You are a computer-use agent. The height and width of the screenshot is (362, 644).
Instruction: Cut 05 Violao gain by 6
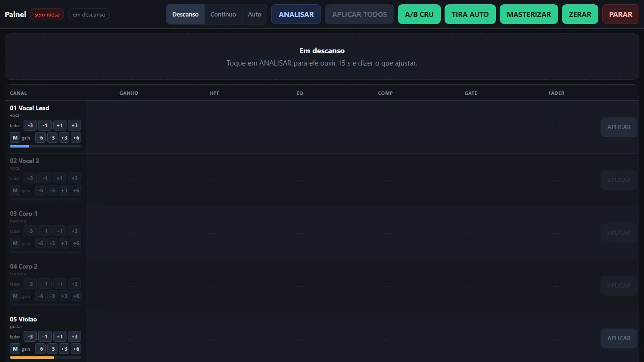(41, 349)
